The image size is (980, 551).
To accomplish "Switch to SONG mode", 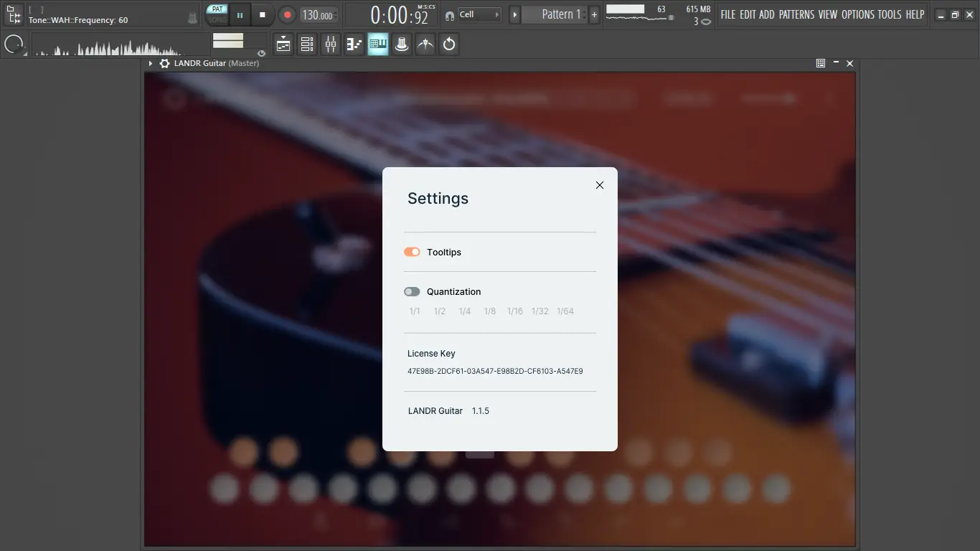I will (x=217, y=20).
